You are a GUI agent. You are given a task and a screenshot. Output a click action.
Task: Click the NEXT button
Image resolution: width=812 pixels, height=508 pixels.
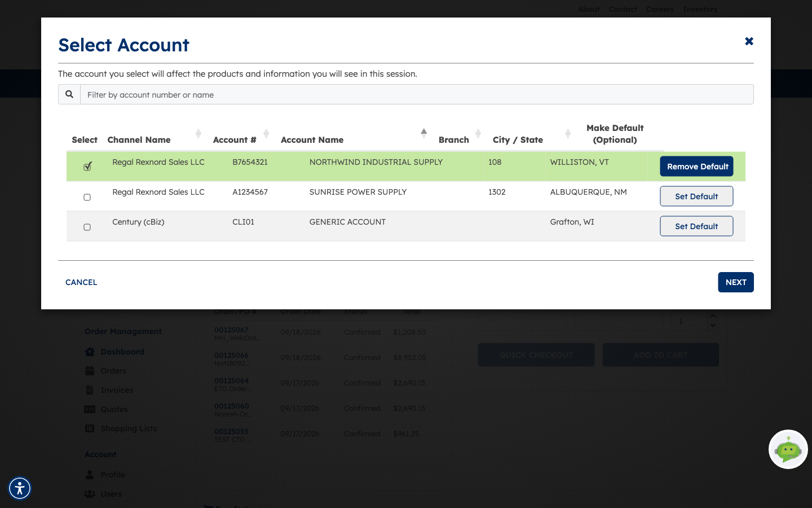pos(735,282)
